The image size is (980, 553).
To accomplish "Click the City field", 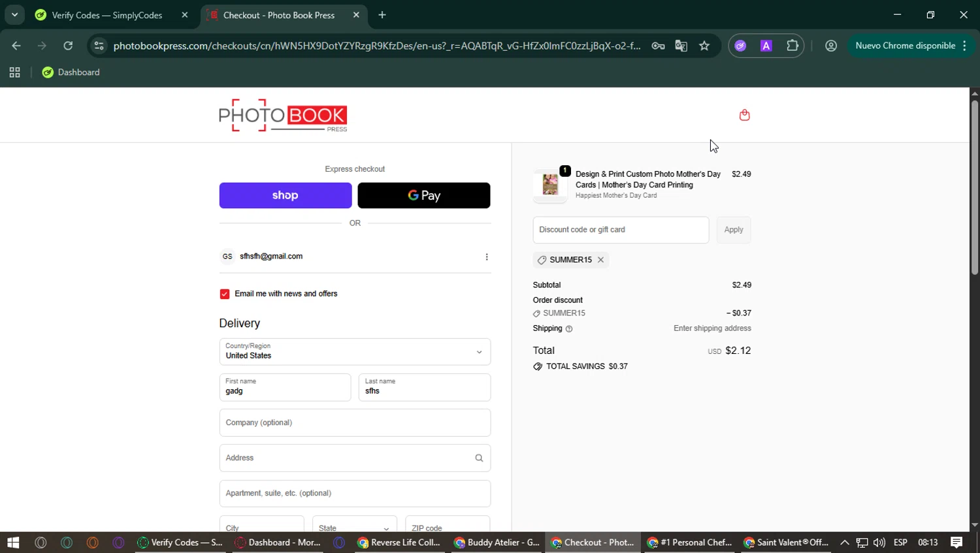I will pos(262,524).
